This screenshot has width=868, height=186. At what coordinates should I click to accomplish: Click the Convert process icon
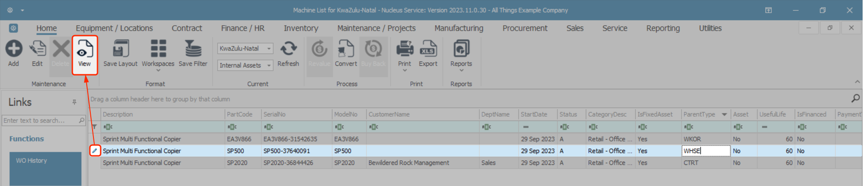point(345,49)
